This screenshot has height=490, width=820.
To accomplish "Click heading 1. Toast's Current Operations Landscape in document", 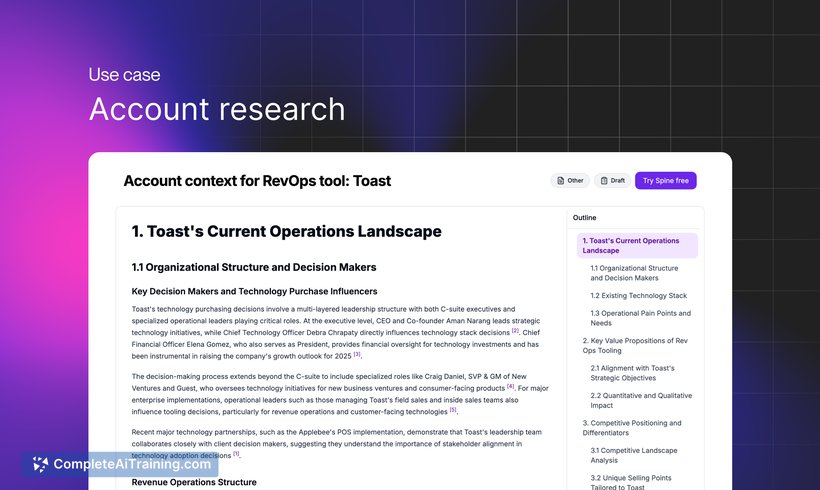I will pyautogui.click(x=286, y=231).
